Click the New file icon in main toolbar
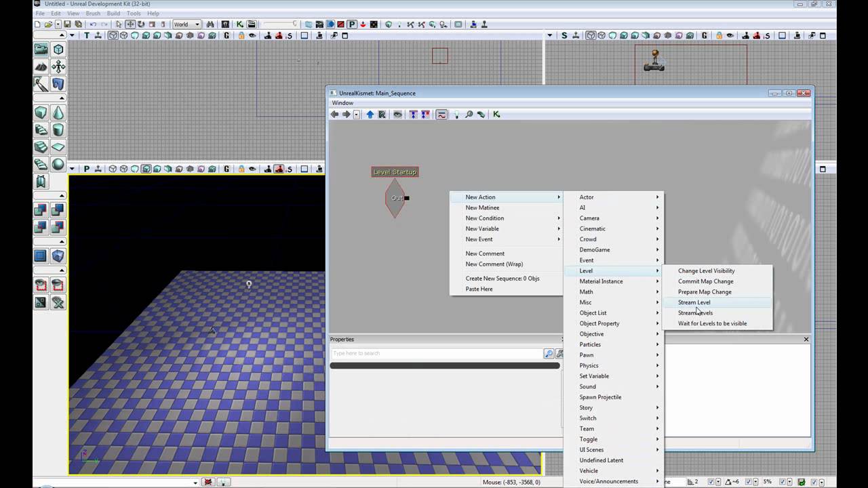 pyautogui.click(x=37, y=24)
